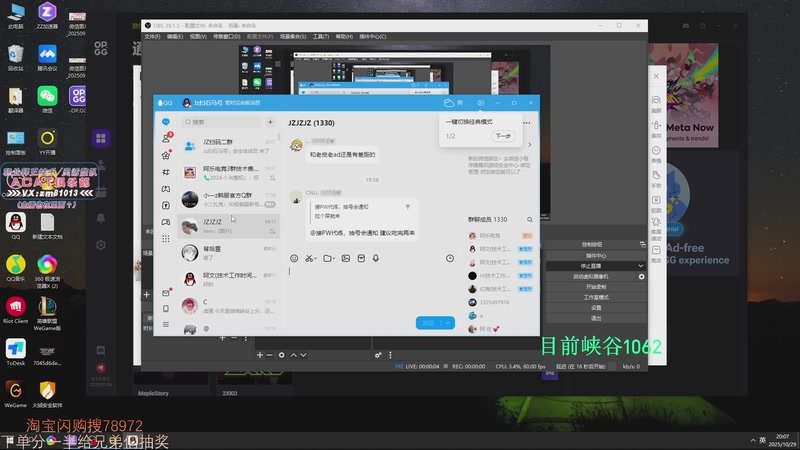800x450 pixels.
Task: Open the OBS 工具 menu
Action: [x=321, y=37]
